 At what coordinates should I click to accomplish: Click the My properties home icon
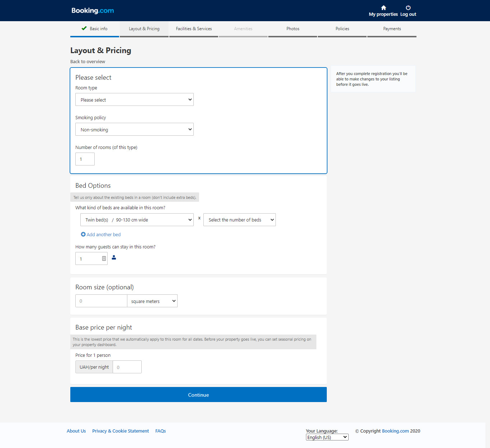(x=383, y=7)
